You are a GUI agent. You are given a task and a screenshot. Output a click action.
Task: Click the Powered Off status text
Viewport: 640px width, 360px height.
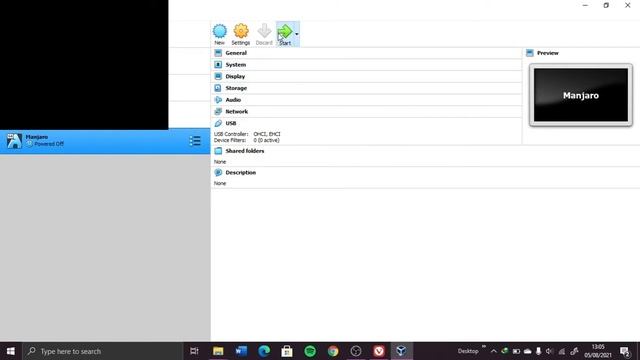click(49, 144)
